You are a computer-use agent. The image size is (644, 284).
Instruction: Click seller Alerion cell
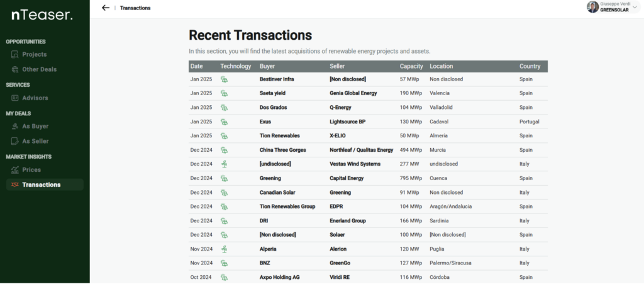coord(338,249)
